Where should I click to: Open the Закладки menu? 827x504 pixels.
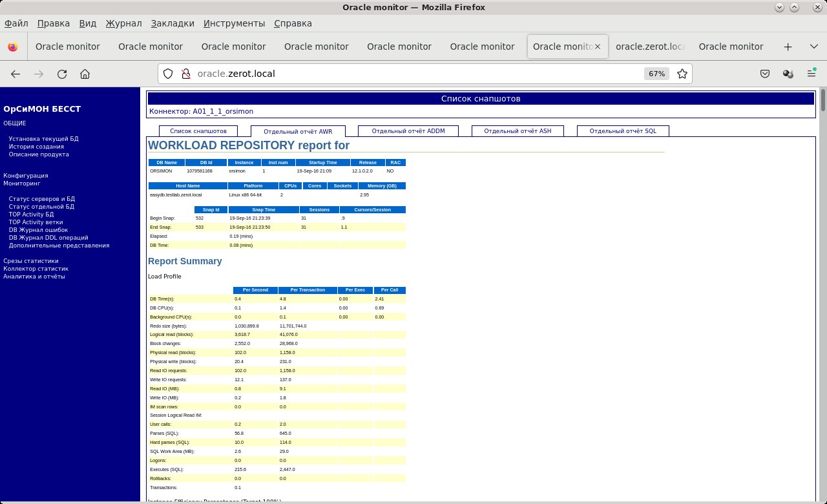173,23
